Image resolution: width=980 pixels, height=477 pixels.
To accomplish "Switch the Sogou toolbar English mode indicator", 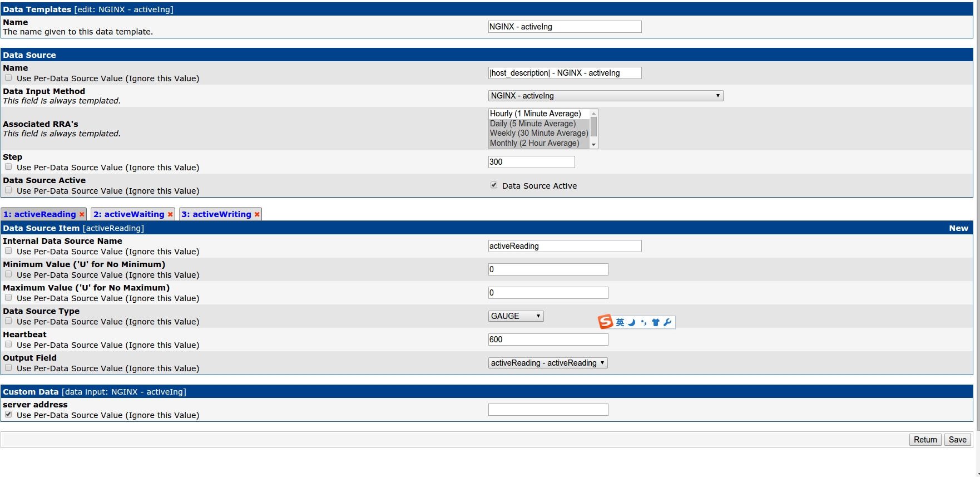I will pyautogui.click(x=620, y=322).
